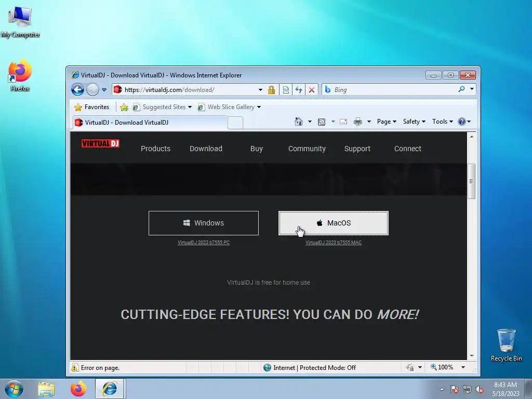The image size is (532, 399).
Task: Open the Buy nav item
Action: point(257,149)
